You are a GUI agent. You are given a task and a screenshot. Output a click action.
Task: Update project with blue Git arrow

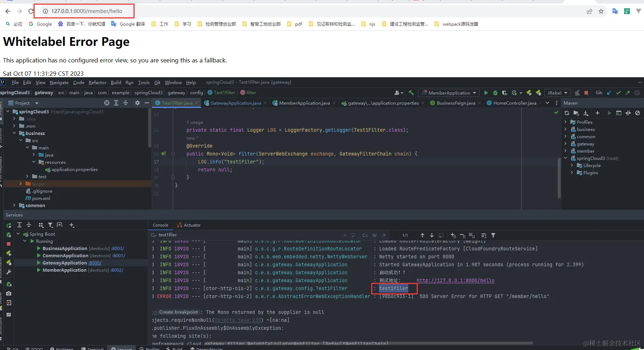(609, 93)
